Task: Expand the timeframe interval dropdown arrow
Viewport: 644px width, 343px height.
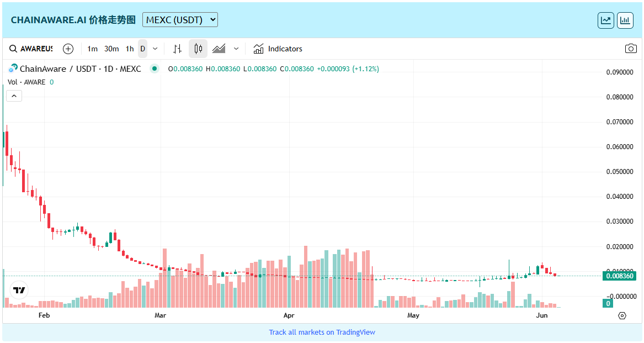Action: tap(155, 49)
